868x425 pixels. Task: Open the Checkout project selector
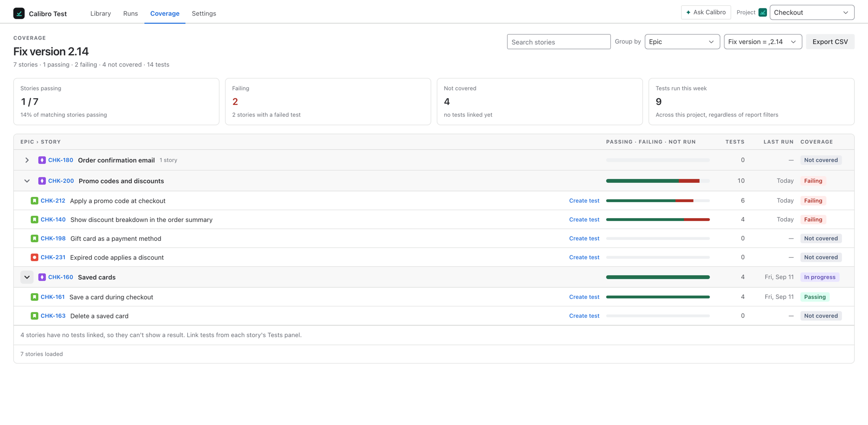click(812, 12)
